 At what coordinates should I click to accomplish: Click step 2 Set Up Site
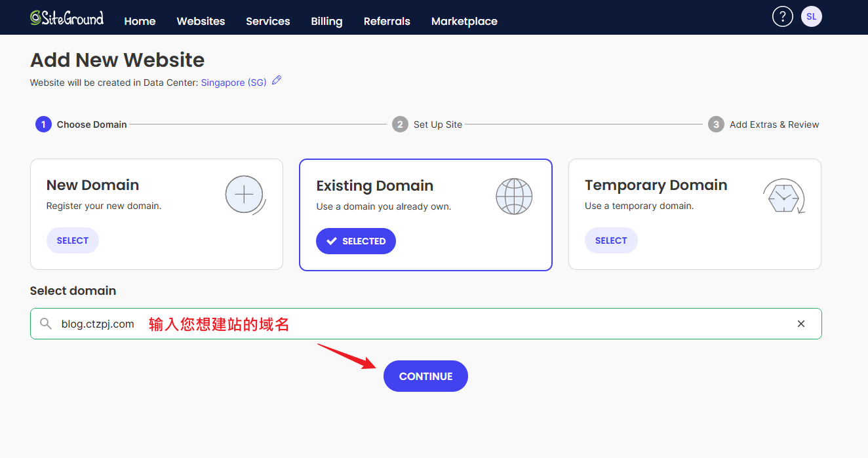point(427,124)
